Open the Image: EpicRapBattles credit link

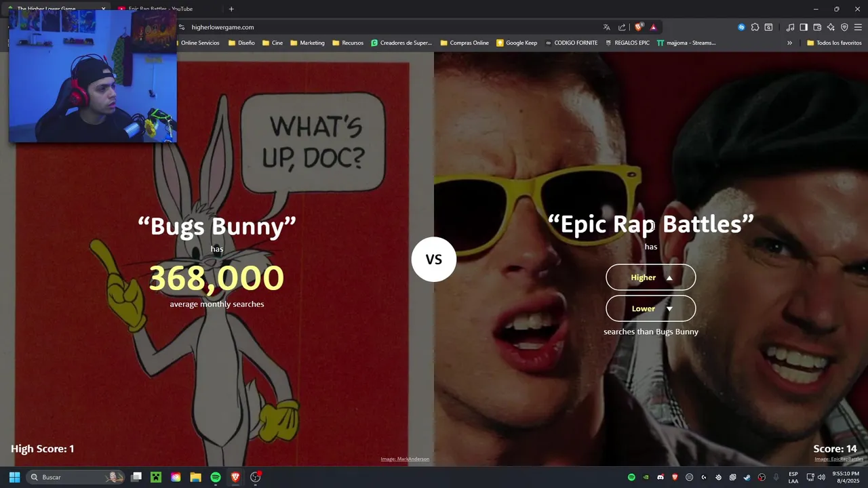839,459
